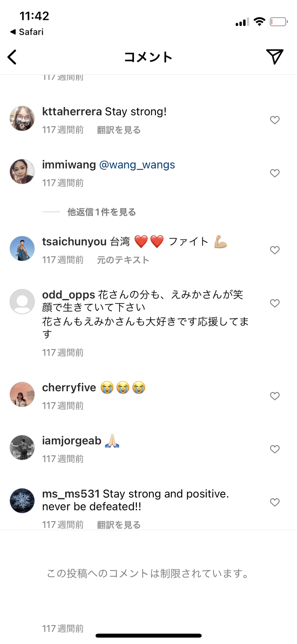The image size is (297, 644).
Task: Heart the tsaichunyou comment
Action: [x=275, y=250]
